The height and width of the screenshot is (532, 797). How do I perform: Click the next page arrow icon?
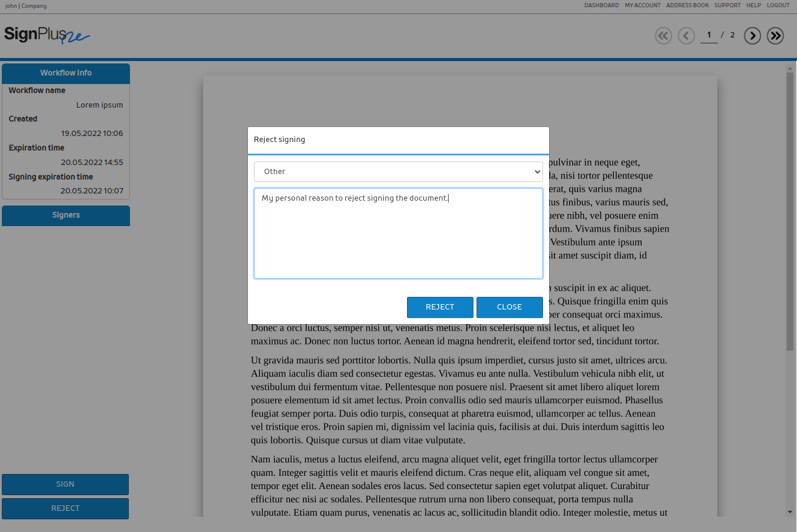tap(752, 36)
